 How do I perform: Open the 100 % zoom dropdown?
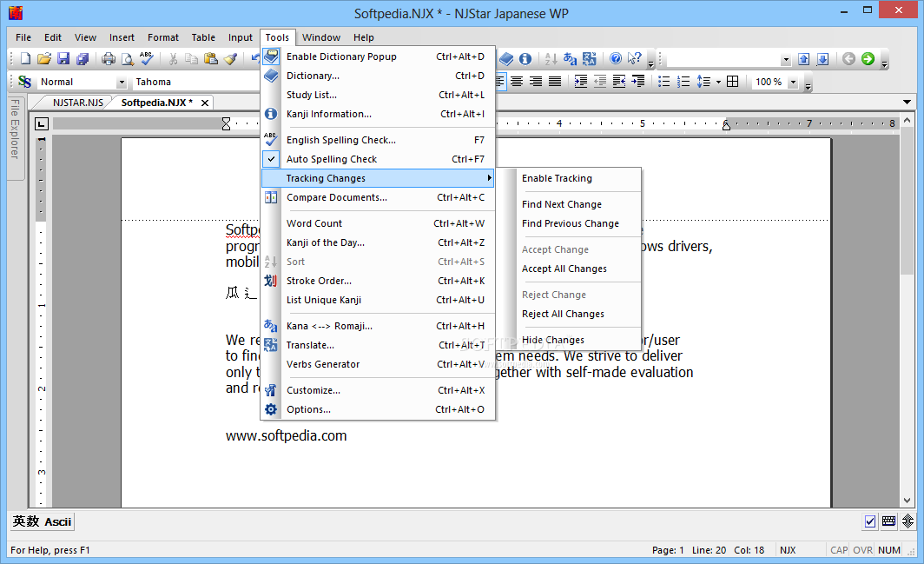[793, 82]
